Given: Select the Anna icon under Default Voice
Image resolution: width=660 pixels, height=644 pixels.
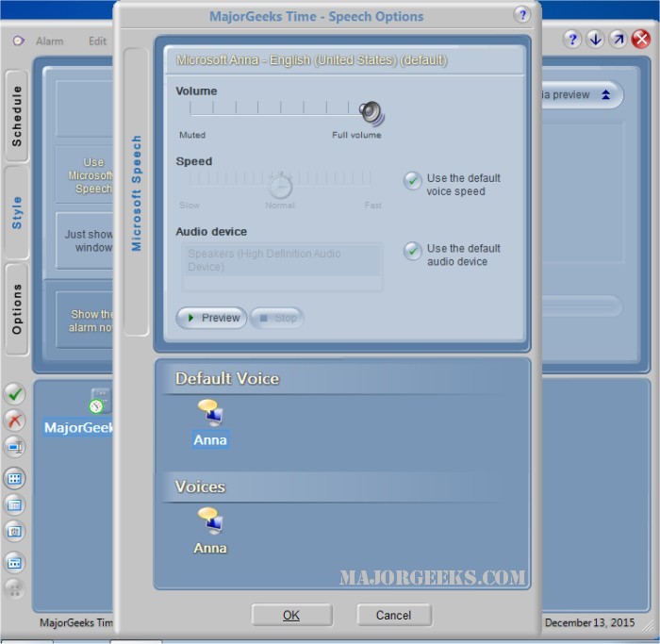Looking at the screenshot, I should point(210,412).
